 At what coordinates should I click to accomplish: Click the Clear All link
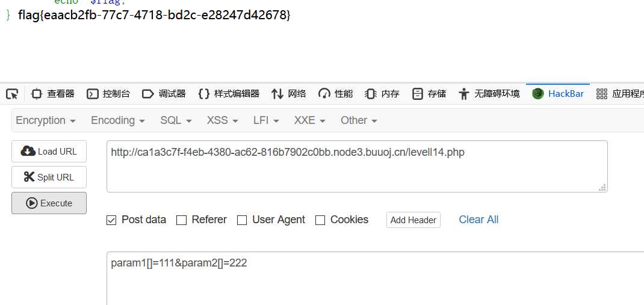point(478,220)
